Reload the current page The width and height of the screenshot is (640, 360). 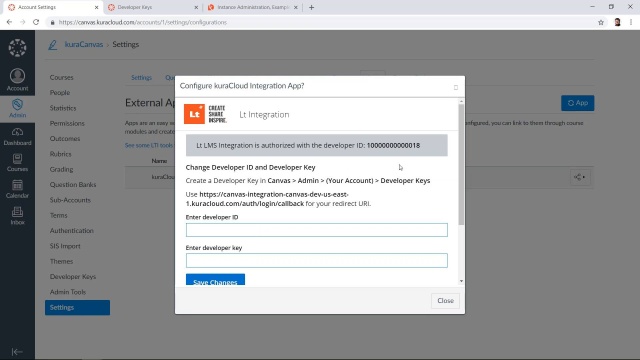(36, 22)
